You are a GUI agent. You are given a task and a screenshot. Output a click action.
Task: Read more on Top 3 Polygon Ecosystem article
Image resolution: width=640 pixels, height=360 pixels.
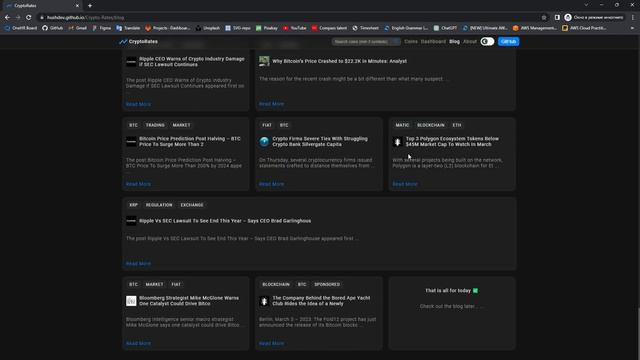(405, 184)
